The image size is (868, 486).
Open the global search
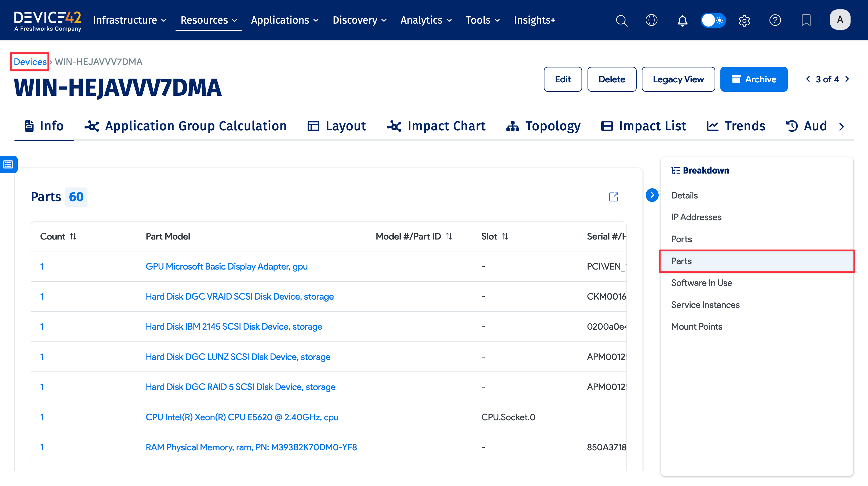[621, 20]
